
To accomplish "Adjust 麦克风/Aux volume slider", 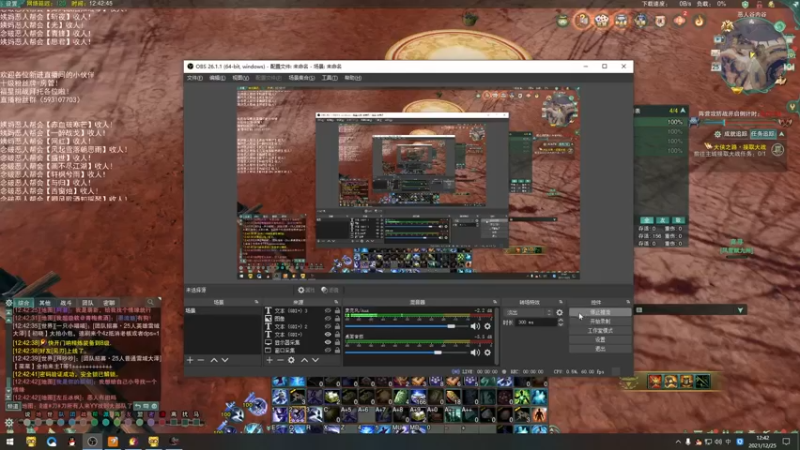I will 406,327.
